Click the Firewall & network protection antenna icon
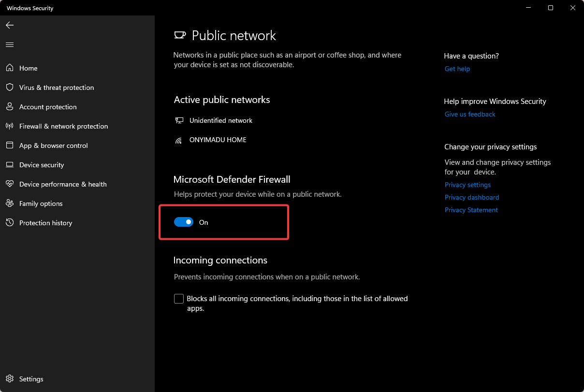 click(x=10, y=126)
